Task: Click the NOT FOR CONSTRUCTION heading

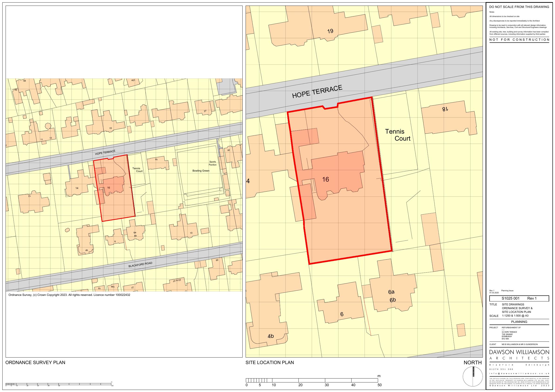Action: [519, 40]
